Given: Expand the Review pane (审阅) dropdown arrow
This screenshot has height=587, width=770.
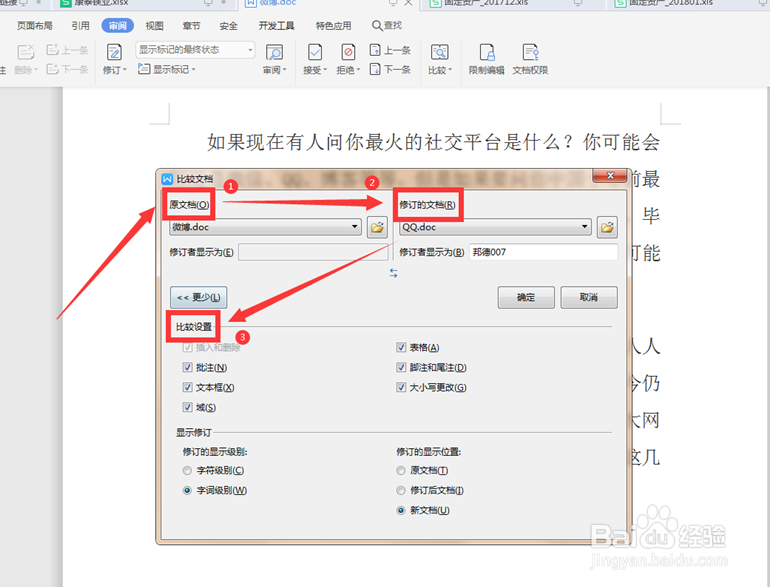Looking at the screenshot, I should click(x=284, y=70).
